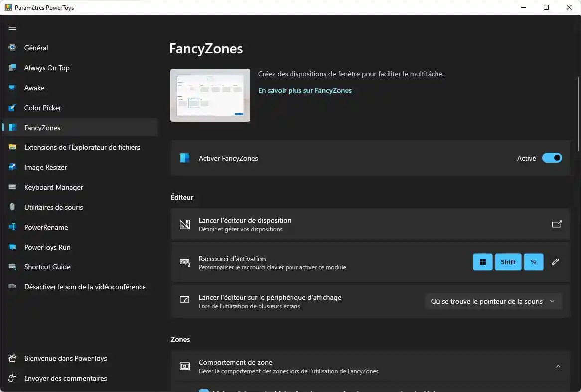Click the Général gear icon
The image size is (581, 392).
pyautogui.click(x=12, y=47)
